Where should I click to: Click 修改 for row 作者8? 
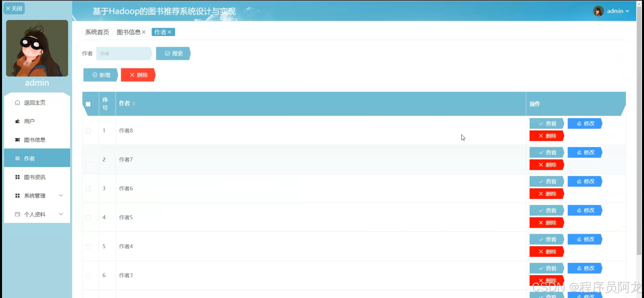tap(585, 123)
